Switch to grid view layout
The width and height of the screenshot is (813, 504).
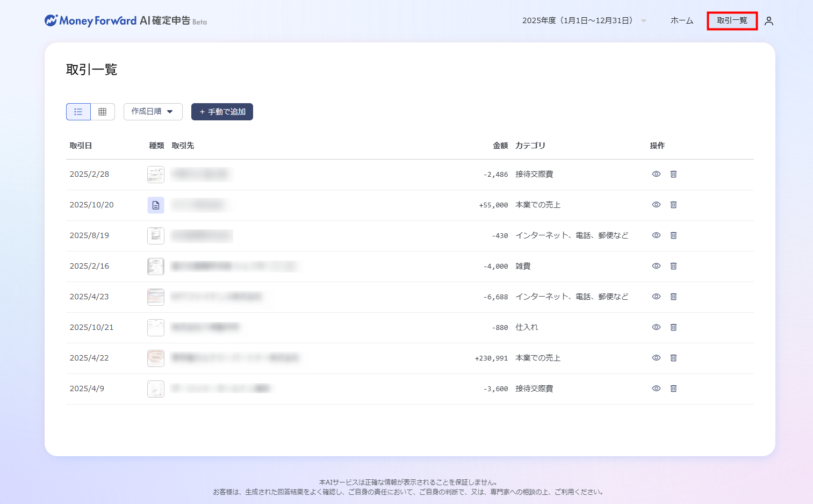click(x=103, y=112)
